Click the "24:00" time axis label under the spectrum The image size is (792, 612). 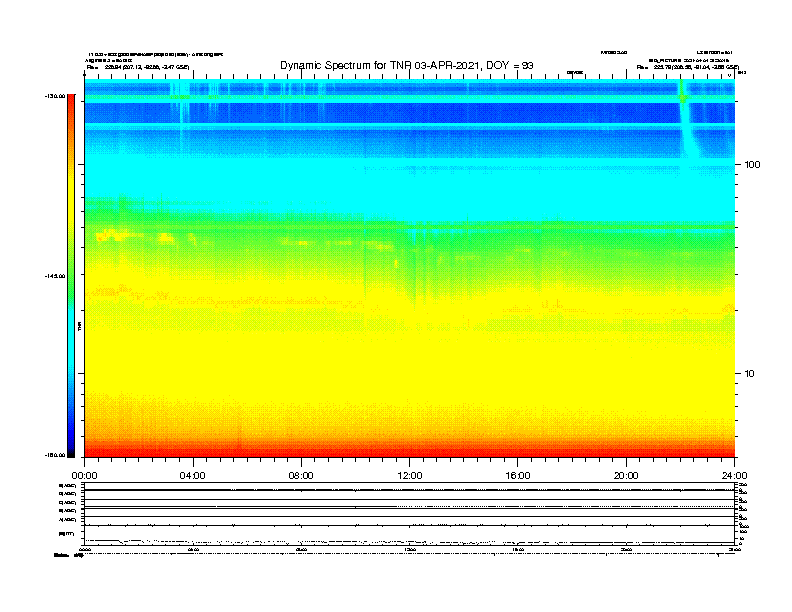point(734,476)
